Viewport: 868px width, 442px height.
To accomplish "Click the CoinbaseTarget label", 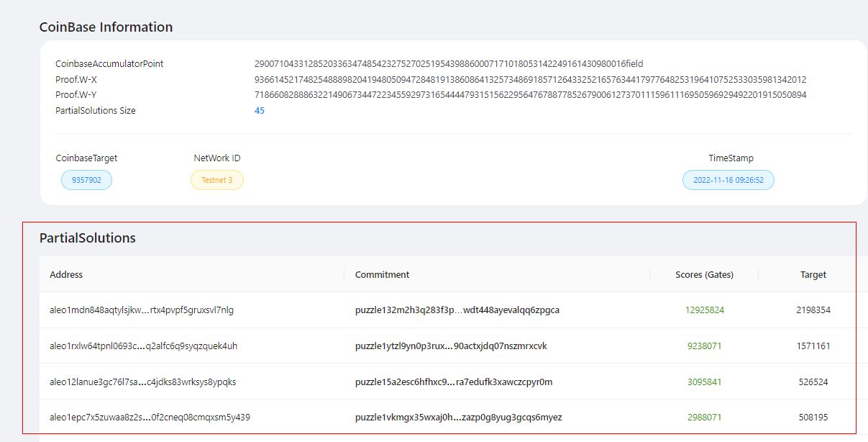I will click(x=86, y=158).
